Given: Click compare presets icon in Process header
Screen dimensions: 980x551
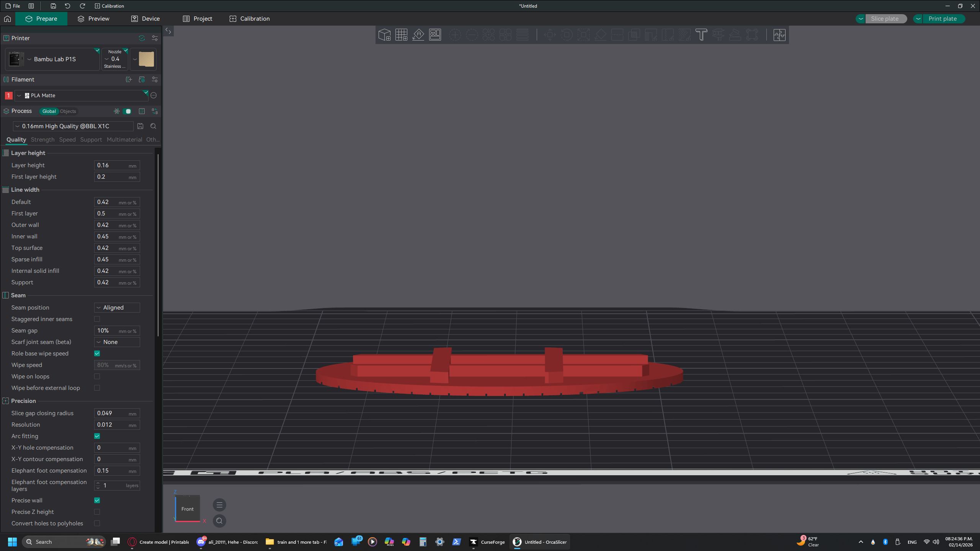Looking at the screenshot, I should pyautogui.click(x=155, y=111).
